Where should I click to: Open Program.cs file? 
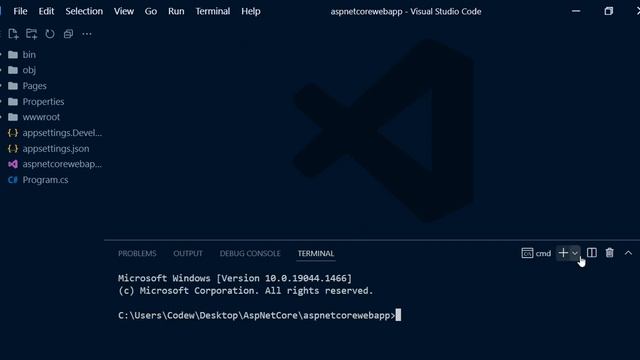pyautogui.click(x=45, y=180)
